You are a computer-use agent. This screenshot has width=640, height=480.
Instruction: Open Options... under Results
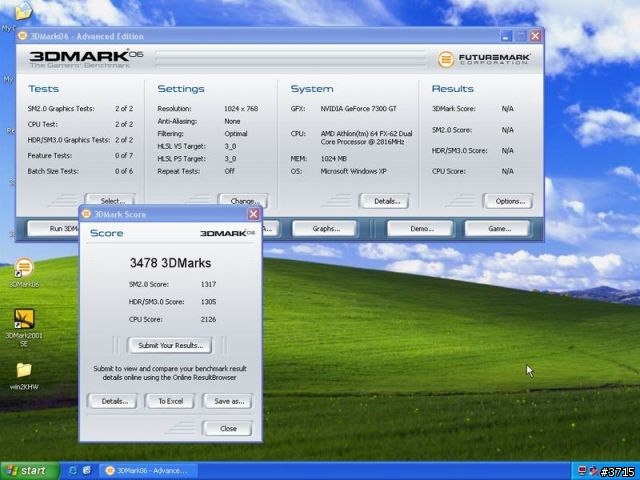508,201
